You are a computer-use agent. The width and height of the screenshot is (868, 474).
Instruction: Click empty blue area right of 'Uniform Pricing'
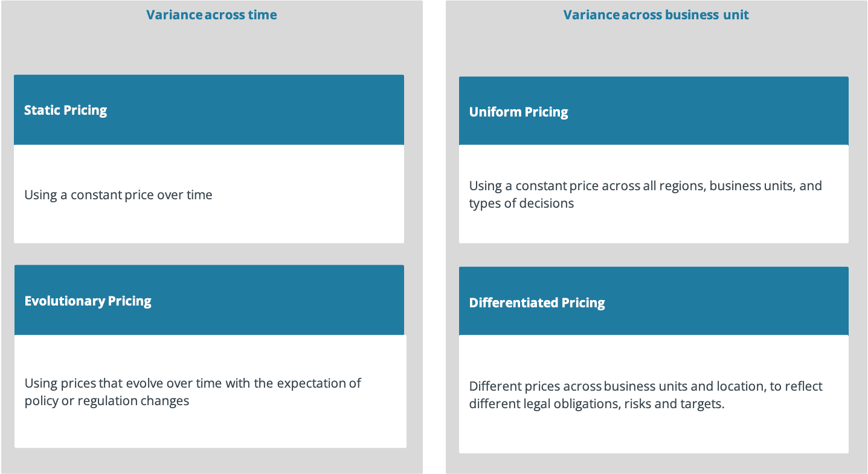(x=713, y=112)
